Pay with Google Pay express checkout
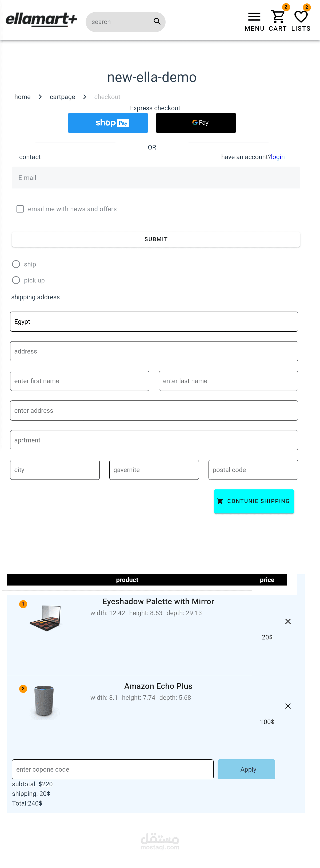Viewport: 320px width, 868px height. (196, 123)
